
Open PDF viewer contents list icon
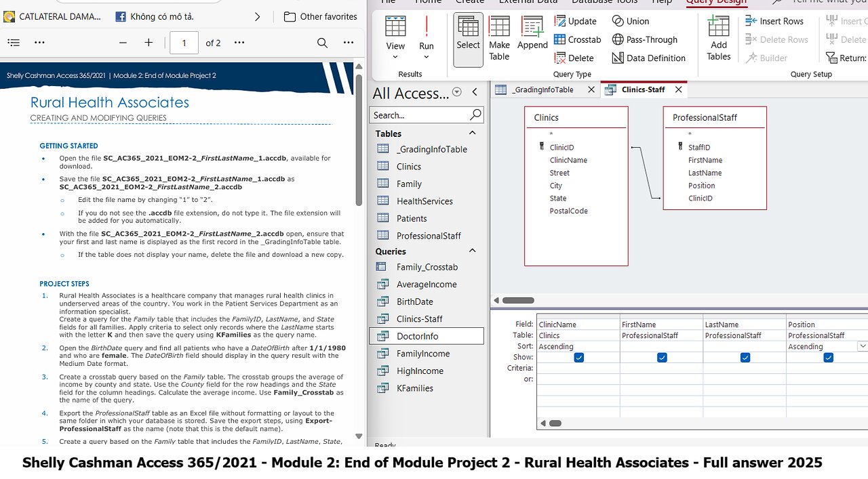click(14, 43)
